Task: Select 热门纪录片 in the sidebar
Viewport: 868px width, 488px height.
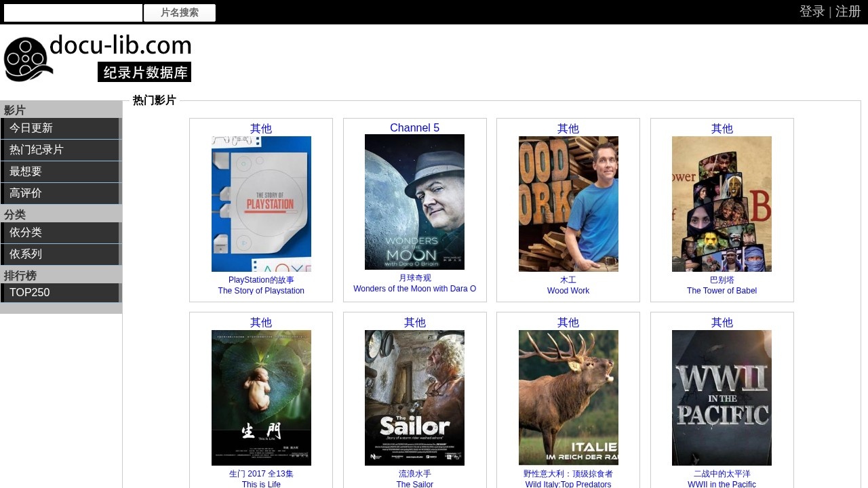Action: [60, 150]
